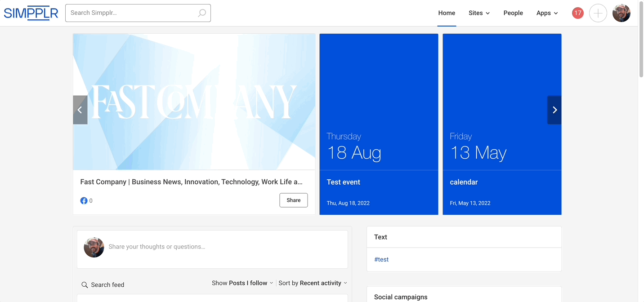Click the plus add content button

tap(598, 13)
